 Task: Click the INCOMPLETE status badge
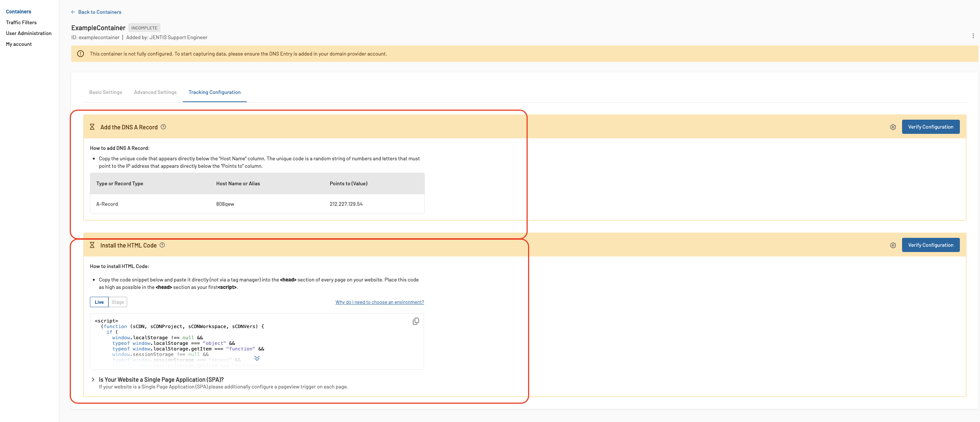144,28
